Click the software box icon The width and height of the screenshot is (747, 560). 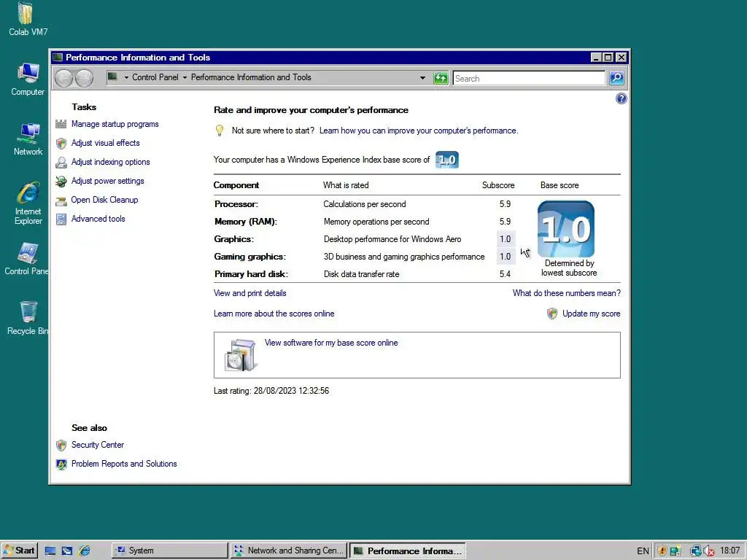241,355
